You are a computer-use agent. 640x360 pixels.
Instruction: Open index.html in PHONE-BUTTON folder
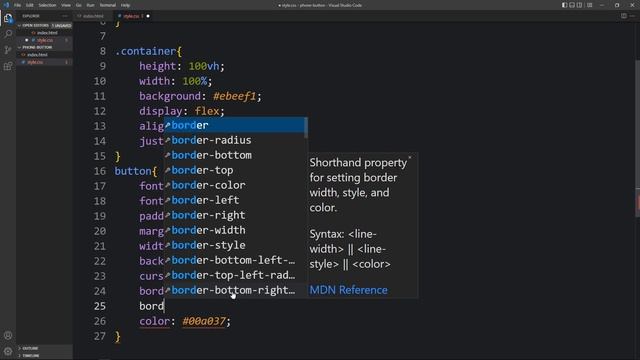44,55
